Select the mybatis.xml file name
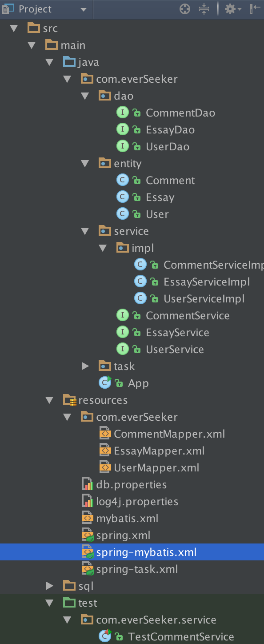The height and width of the screenshot is (644, 264). click(127, 519)
